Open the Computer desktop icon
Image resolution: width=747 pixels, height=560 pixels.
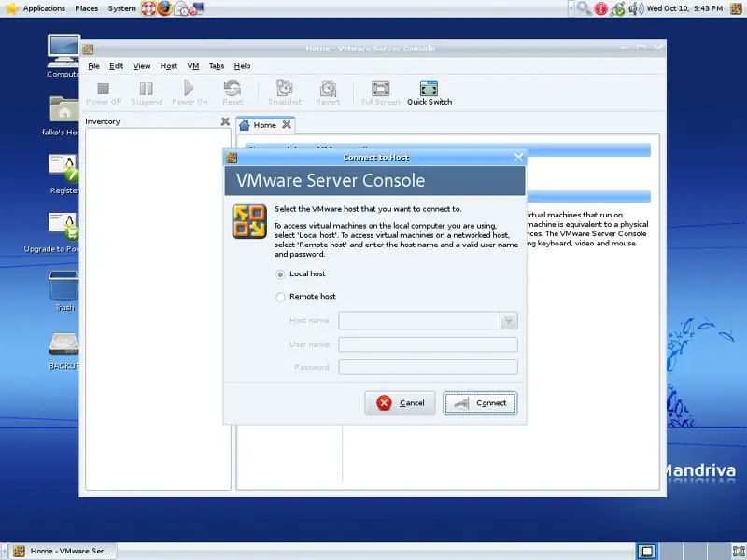[63, 51]
